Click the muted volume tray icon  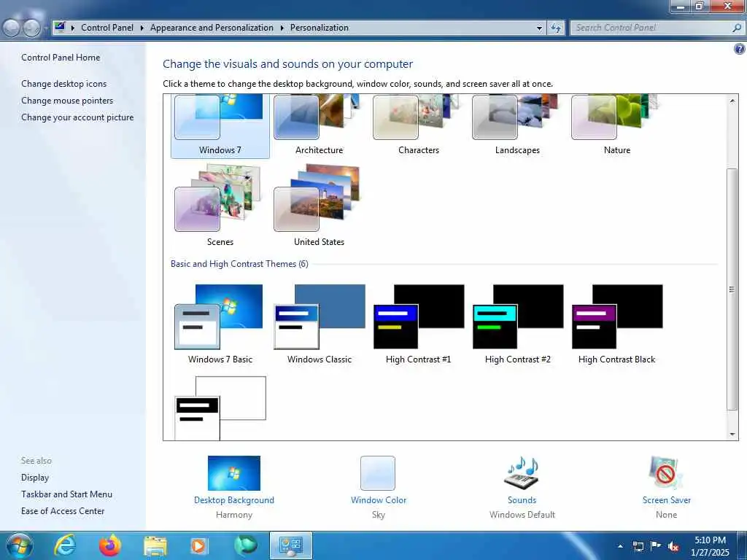[673, 546]
